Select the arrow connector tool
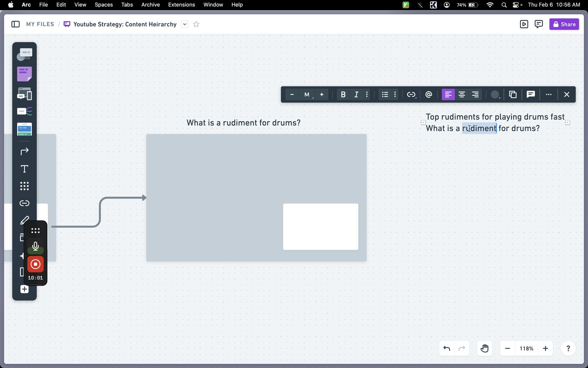The height and width of the screenshot is (368, 588). [24, 152]
